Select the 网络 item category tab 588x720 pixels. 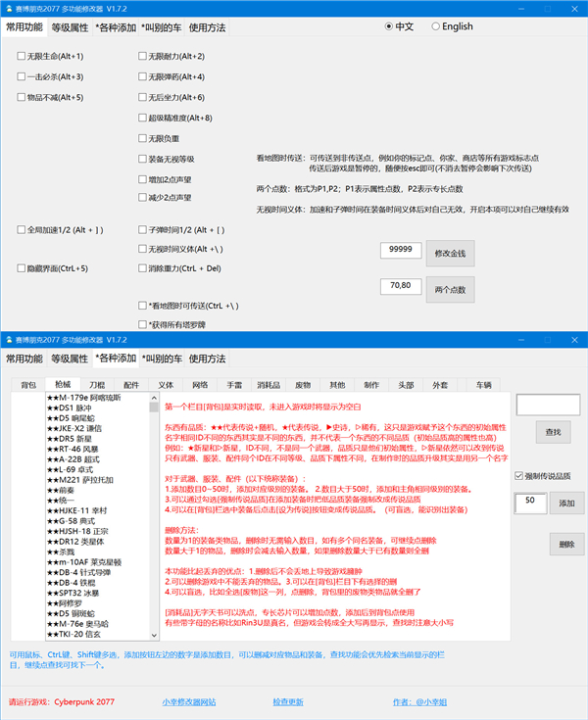(x=200, y=385)
